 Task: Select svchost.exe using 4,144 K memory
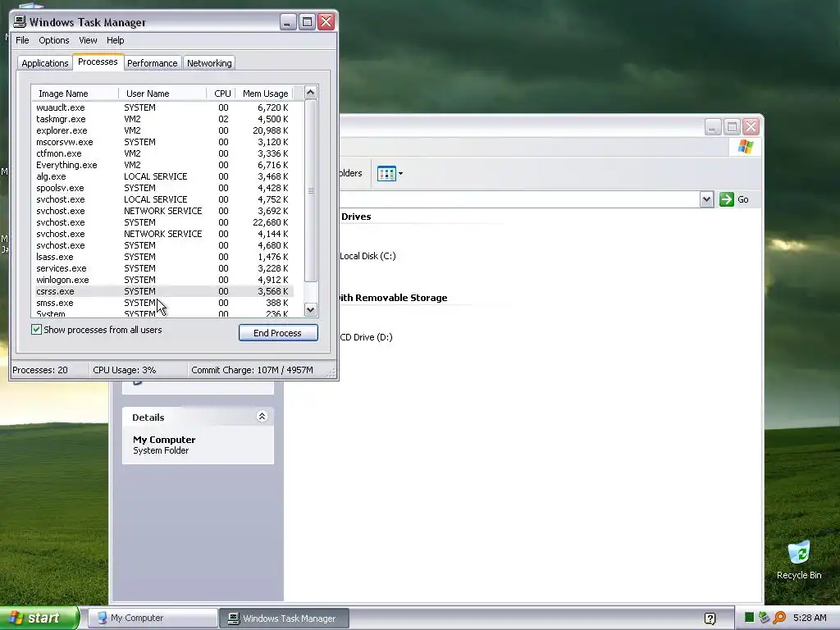(x=163, y=234)
